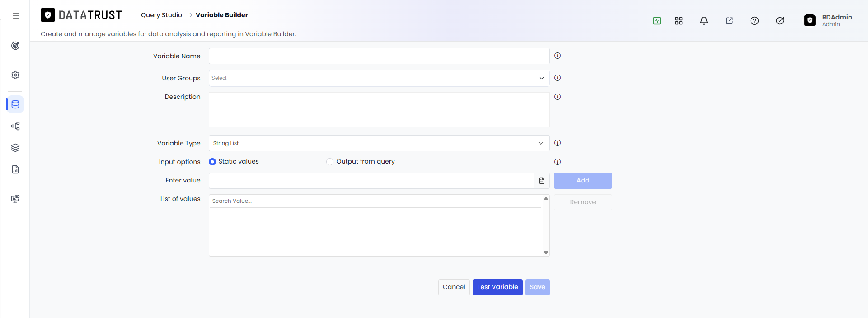Viewport: 868px width, 318px height.
Task: Open the report document sidebar icon
Action: click(x=15, y=169)
